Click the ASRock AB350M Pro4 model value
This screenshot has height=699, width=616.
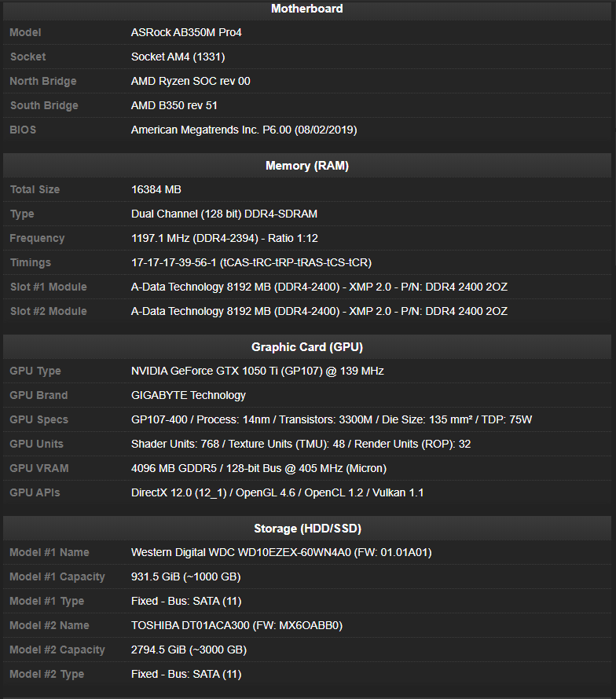pyautogui.click(x=186, y=32)
